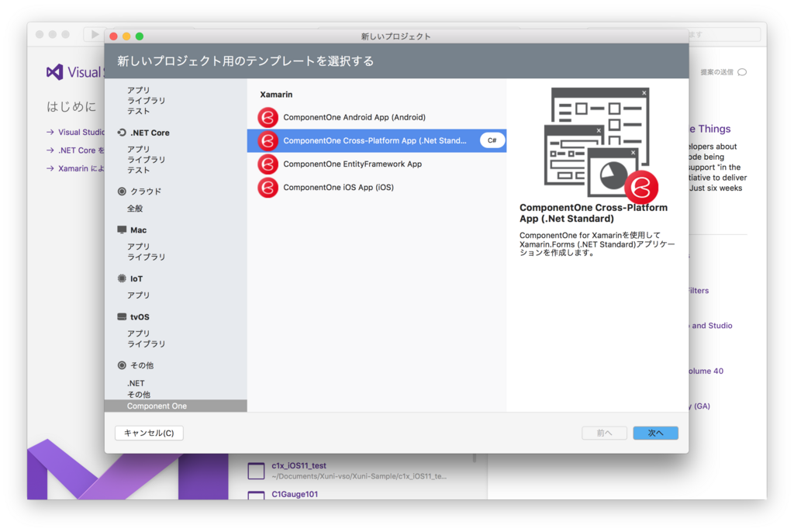Select その他 sub-item above Component One
The image size is (794, 532).
coord(139,395)
